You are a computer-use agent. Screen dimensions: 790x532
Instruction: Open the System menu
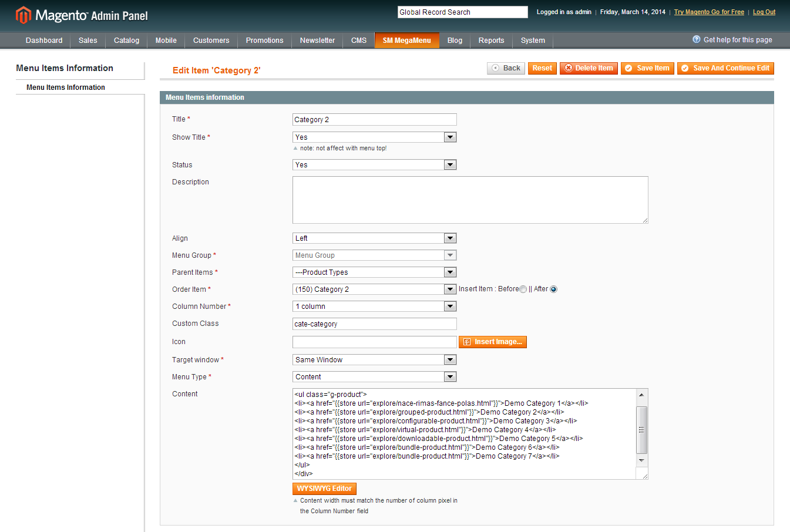tap(533, 41)
